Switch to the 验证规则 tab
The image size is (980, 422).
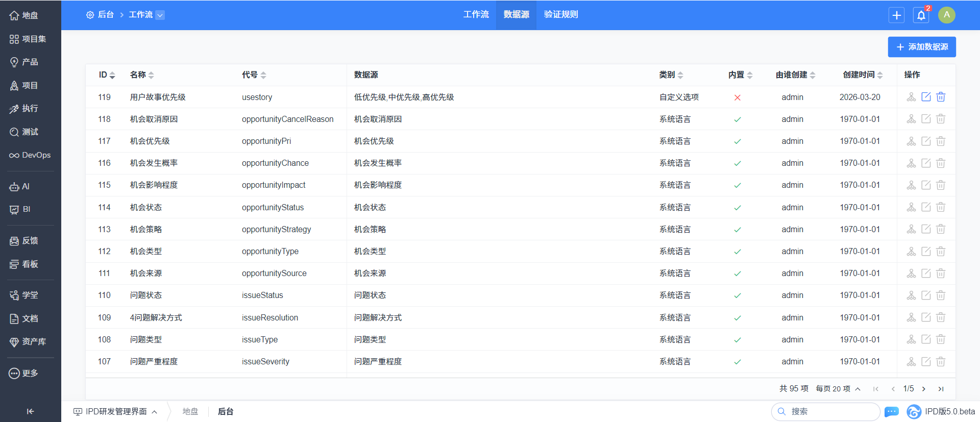560,15
